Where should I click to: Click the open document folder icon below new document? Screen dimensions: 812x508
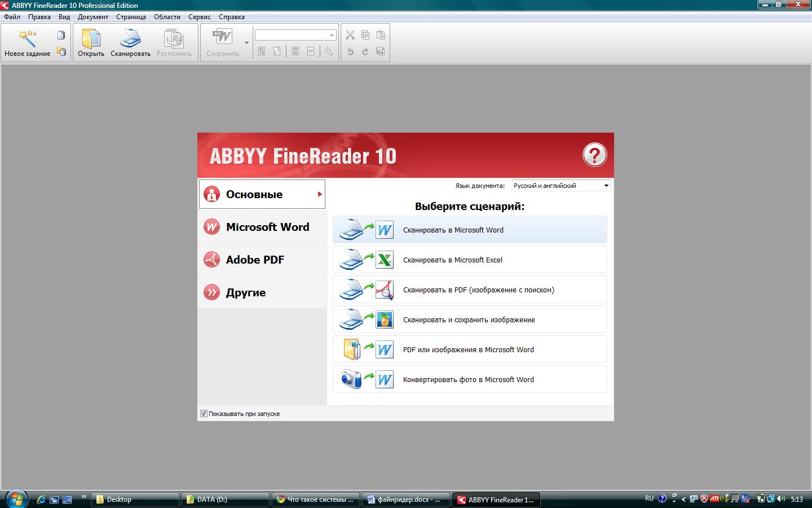pos(61,51)
